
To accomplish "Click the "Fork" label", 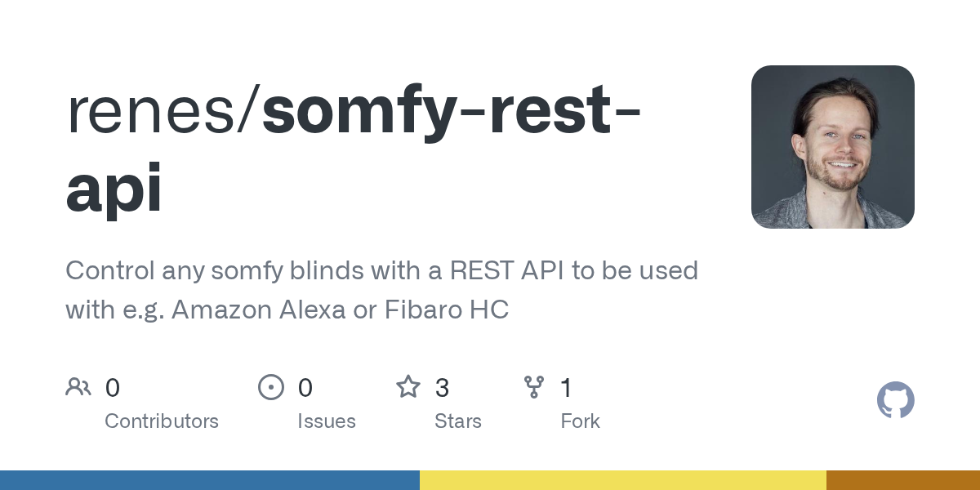I will tap(580, 421).
